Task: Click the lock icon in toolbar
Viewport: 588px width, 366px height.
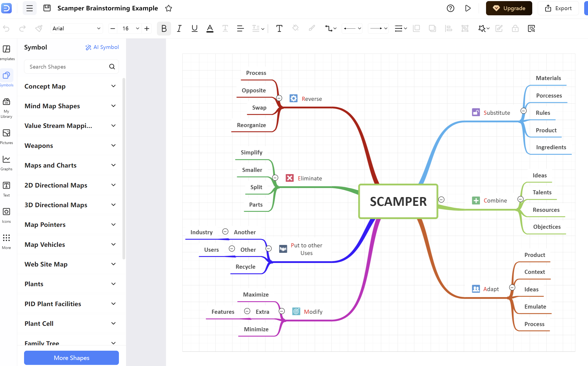Action: tap(515, 28)
